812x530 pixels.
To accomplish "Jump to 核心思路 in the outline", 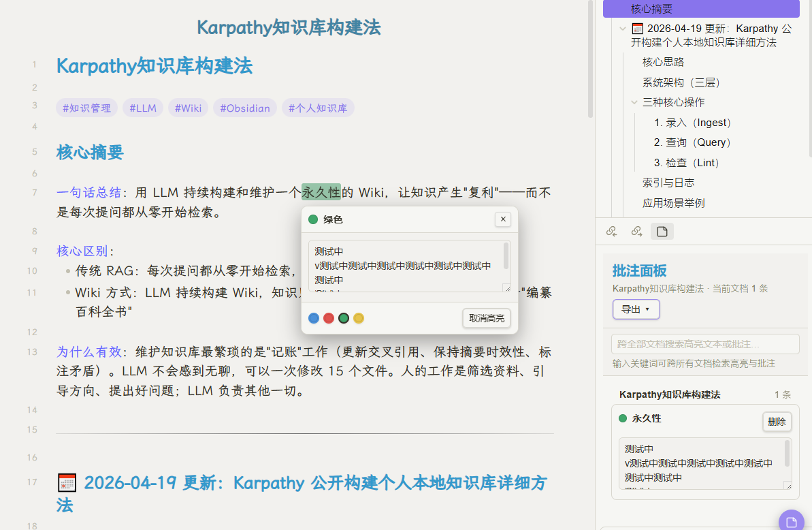I will click(x=664, y=62).
